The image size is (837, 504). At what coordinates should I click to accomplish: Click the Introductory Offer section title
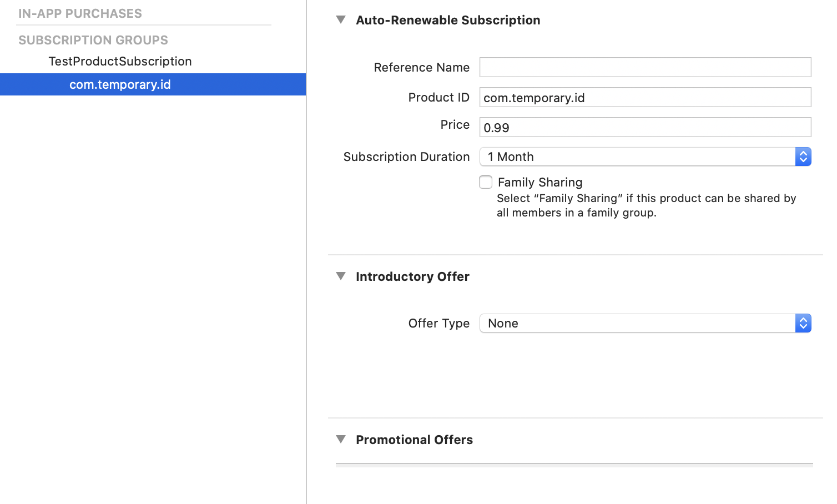[412, 276]
